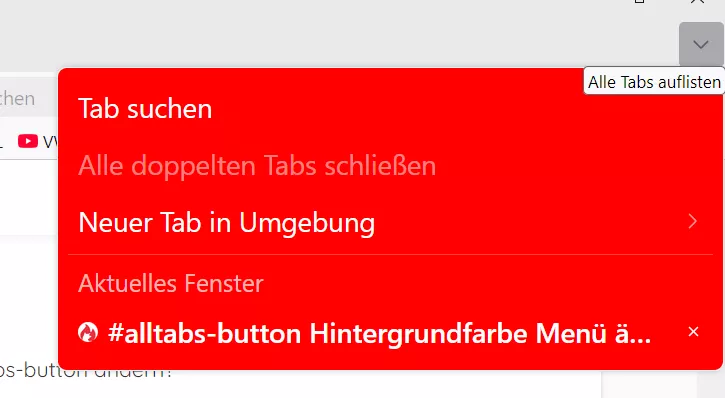The height and width of the screenshot is (398, 725).
Task: Click the separator line above Aktuelles Fenster
Action: pos(390,254)
